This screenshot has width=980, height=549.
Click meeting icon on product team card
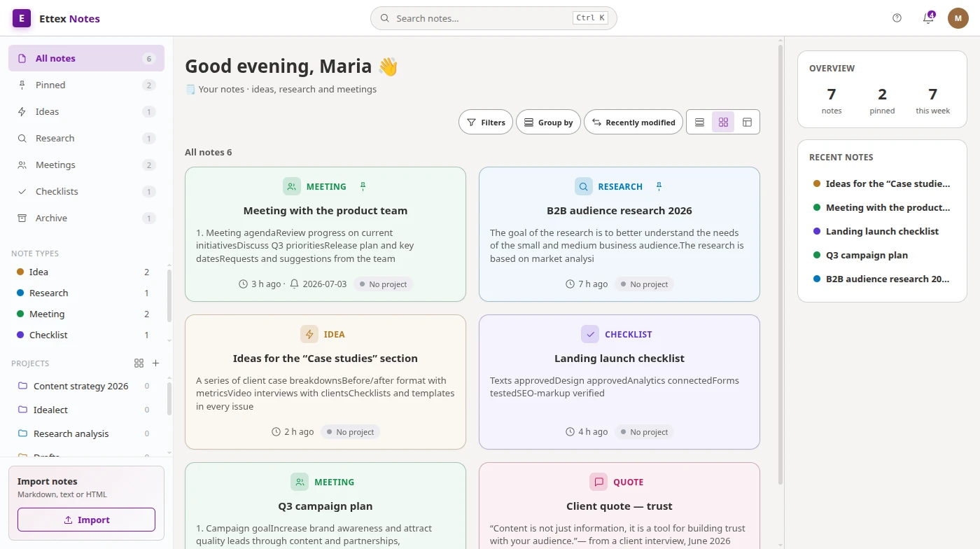tap(292, 186)
